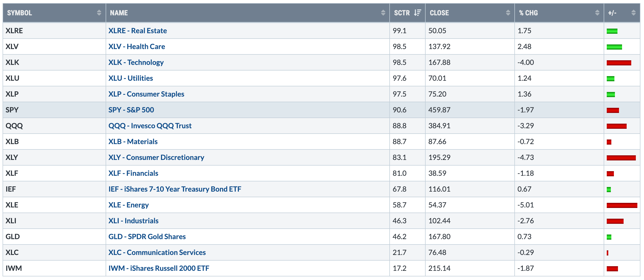The height and width of the screenshot is (280, 644).
Task: Click percent change -0.29
Action: [526, 252]
